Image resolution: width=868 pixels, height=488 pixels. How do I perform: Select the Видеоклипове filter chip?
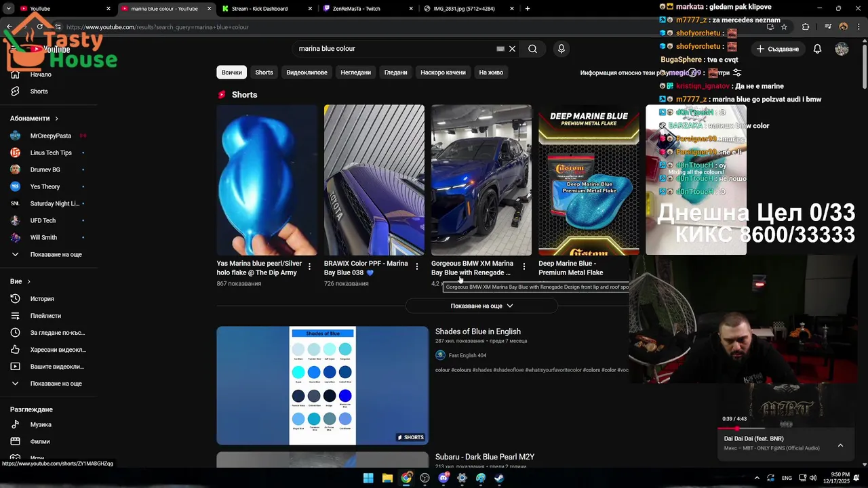(x=307, y=73)
